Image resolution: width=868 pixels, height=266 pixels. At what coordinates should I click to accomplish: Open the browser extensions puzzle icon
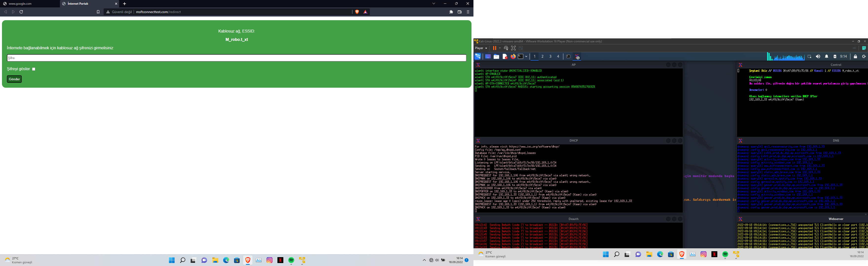pyautogui.click(x=451, y=12)
